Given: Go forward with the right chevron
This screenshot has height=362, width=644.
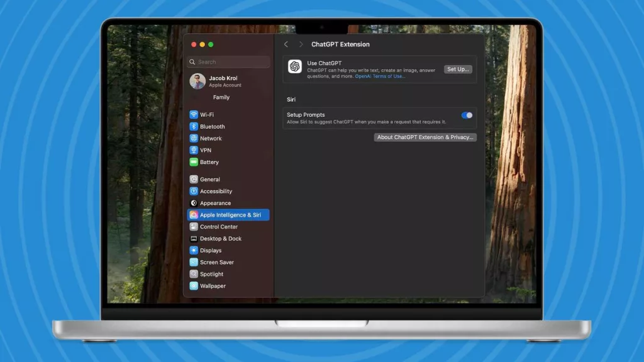Looking at the screenshot, I should 301,45.
